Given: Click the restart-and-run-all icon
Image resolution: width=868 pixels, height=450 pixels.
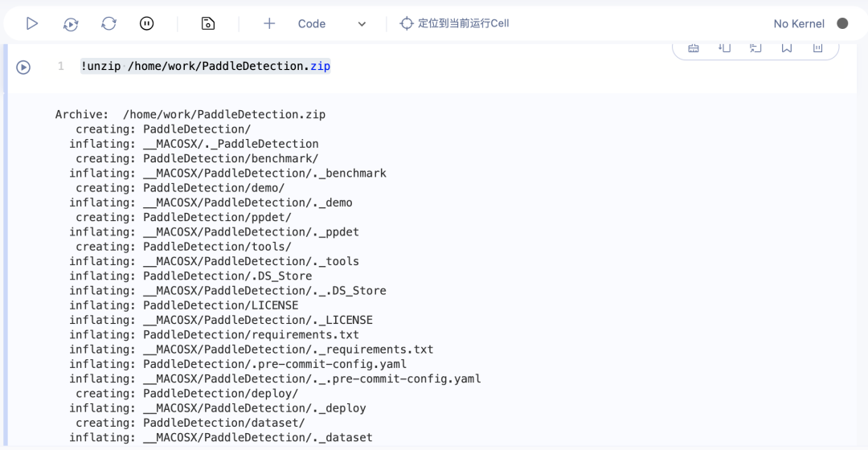Looking at the screenshot, I should pyautogui.click(x=70, y=23).
